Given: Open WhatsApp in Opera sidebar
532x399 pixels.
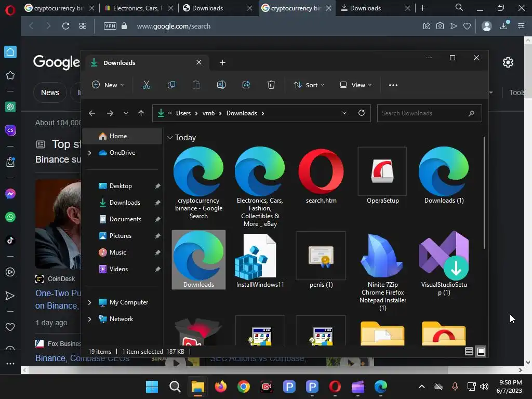Looking at the screenshot, I should [x=10, y=217].
